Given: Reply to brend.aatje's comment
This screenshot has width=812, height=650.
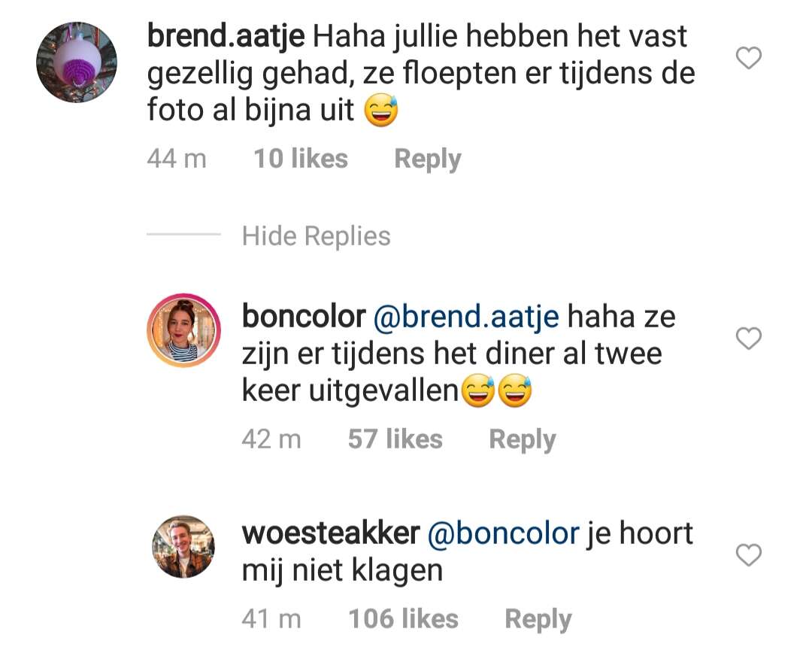Looking at the screenshot, I should tap(427, 159).
